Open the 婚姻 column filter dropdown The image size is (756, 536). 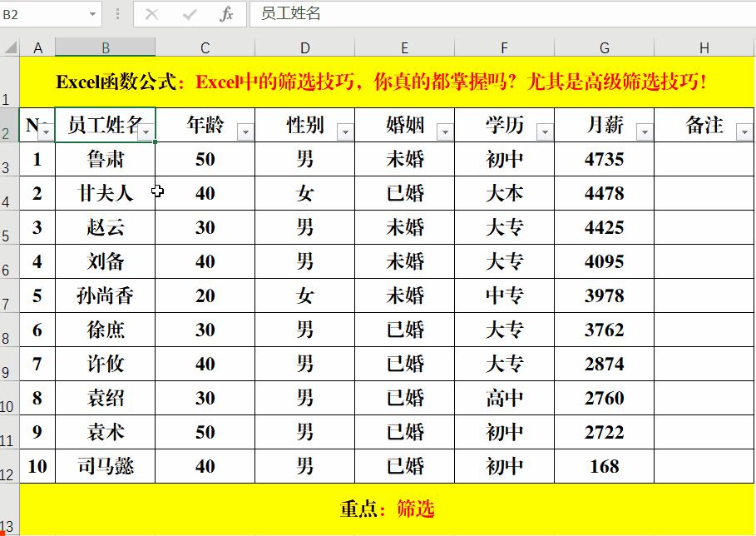coord(446,132)
